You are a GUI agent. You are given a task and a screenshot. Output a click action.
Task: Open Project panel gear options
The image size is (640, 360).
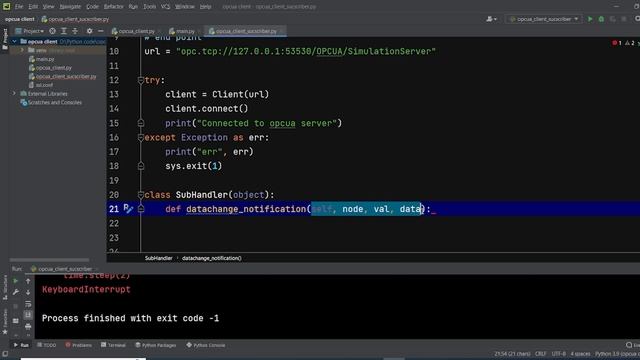pyautogui.click(x=89, y=31)
